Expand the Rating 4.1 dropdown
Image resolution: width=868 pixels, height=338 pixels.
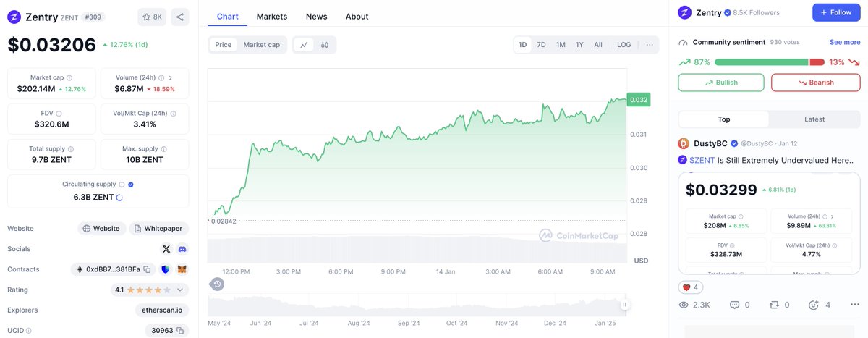click(179, 290)
